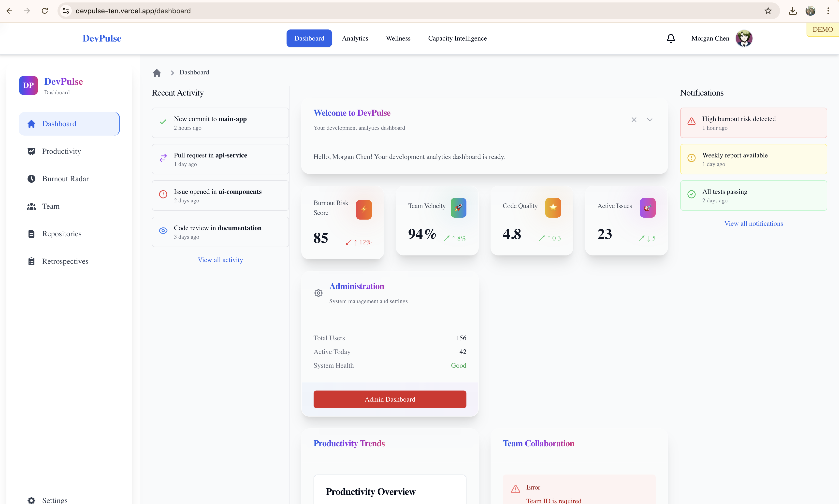Open the Analytics tab

[x=355, y=38]
